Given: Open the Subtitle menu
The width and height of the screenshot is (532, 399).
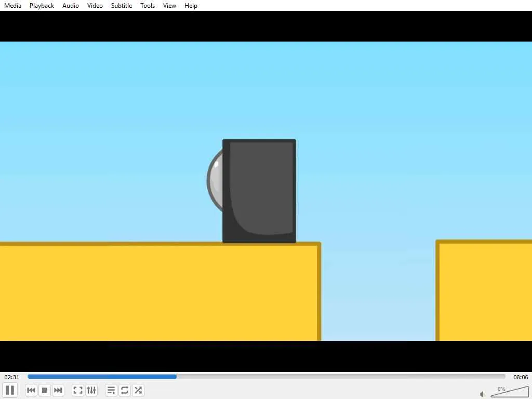Looking at the screenshot, I should pos(122,5).
